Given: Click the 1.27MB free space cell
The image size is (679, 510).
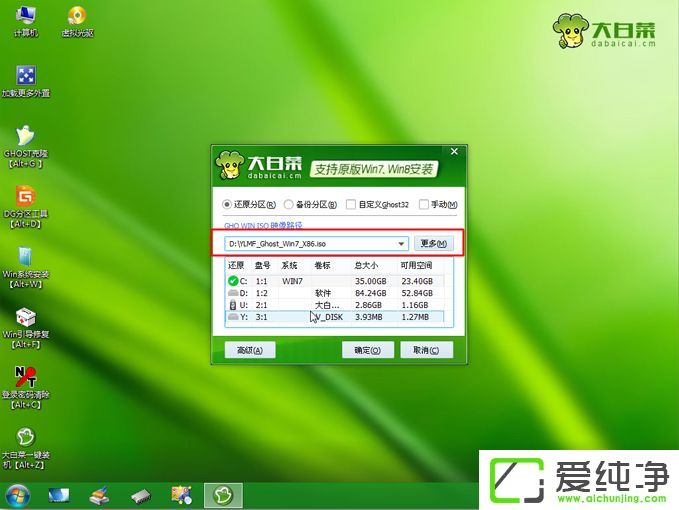Looking at the screenshot, I should coord(415,317).
